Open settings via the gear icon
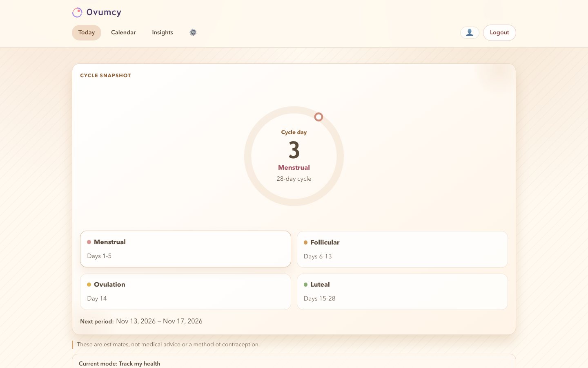 coord(193,32)
